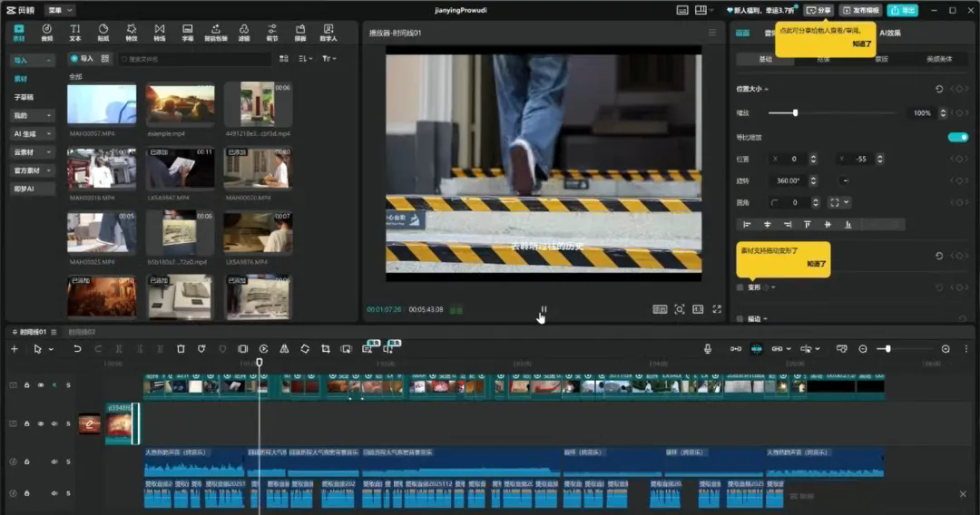Click the 导出 (Export) button

[902, 10]
